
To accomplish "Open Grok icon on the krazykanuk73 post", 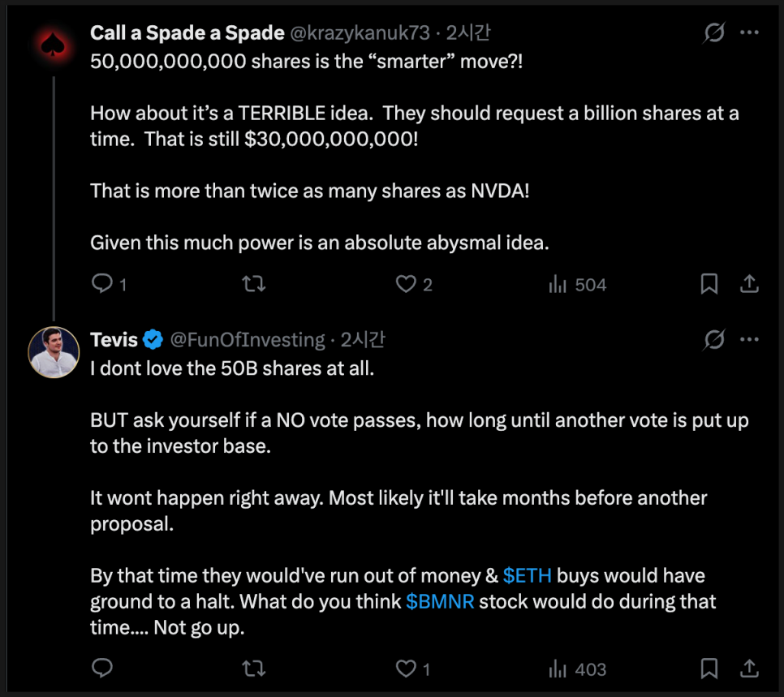I will click(714, 32).
